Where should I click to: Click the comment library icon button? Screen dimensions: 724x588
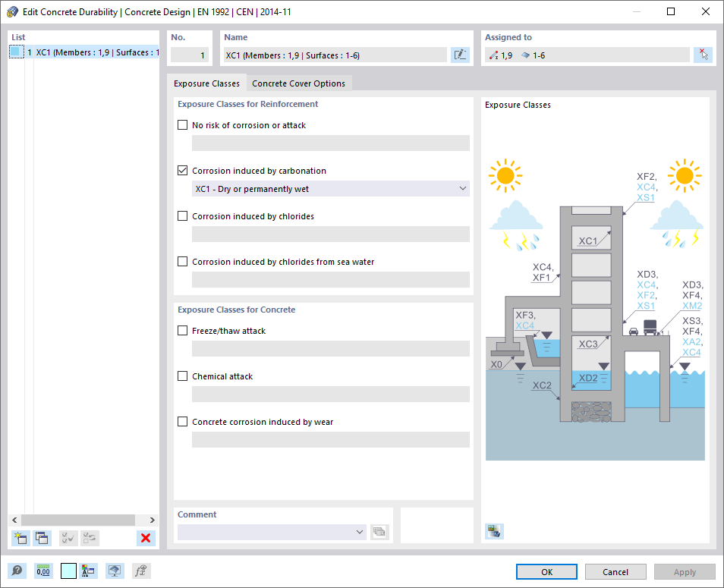pos(379,532)
